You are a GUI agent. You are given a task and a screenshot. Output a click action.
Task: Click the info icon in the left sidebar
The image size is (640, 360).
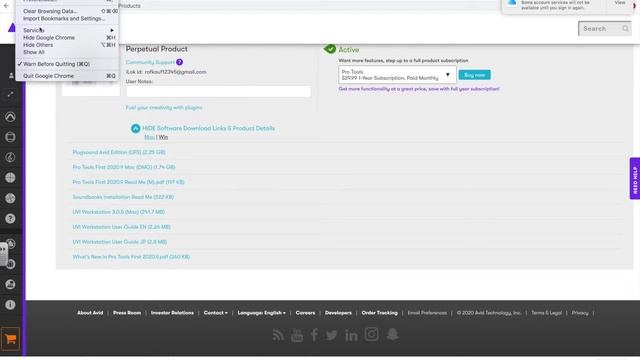[x=10, y=304]
